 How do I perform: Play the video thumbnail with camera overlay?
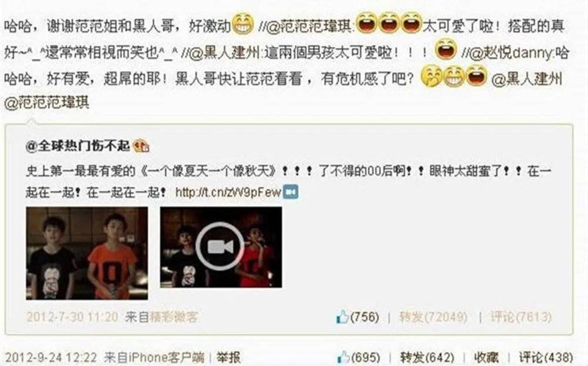coord(221,247)
